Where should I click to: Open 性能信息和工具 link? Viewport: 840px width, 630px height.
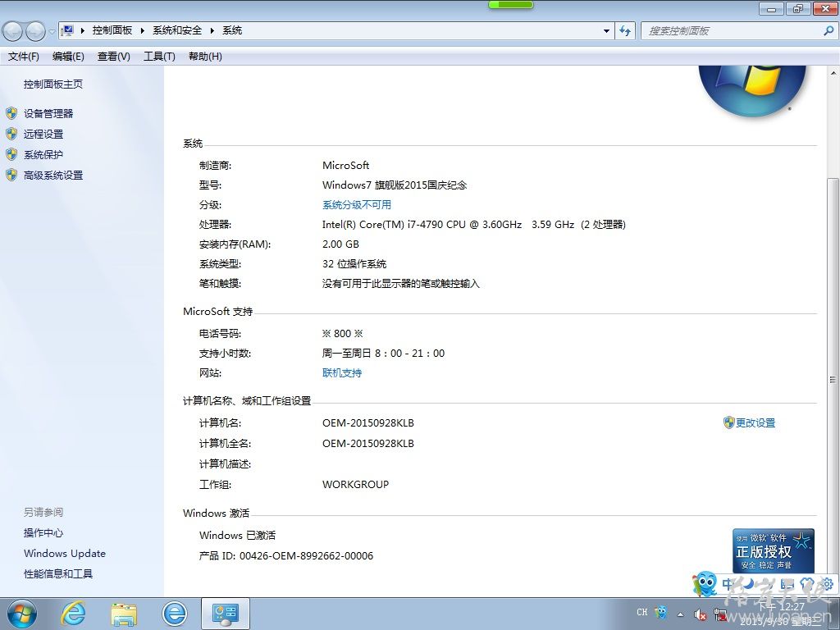[58, 573]
